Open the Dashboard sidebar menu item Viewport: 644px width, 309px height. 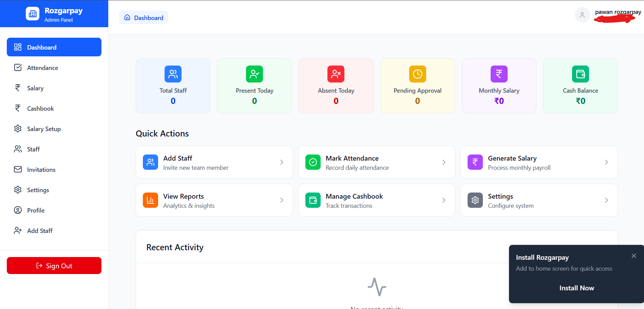click(x=54, y=47)
